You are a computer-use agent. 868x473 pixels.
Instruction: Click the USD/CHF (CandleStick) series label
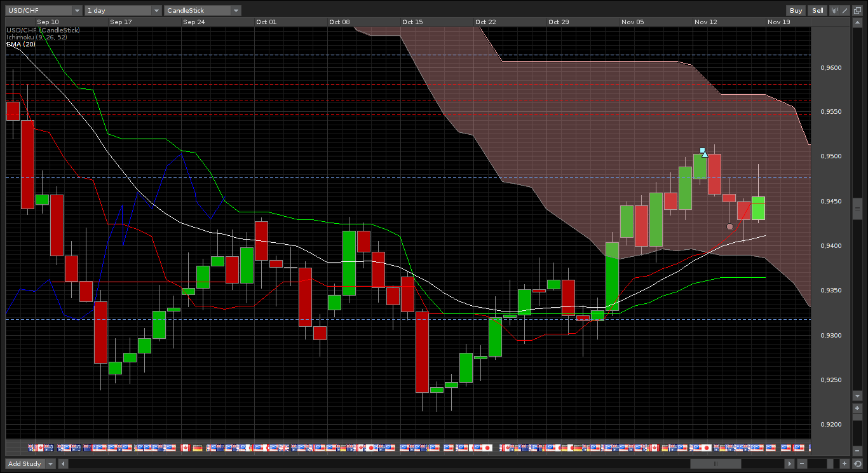point(43,30)
